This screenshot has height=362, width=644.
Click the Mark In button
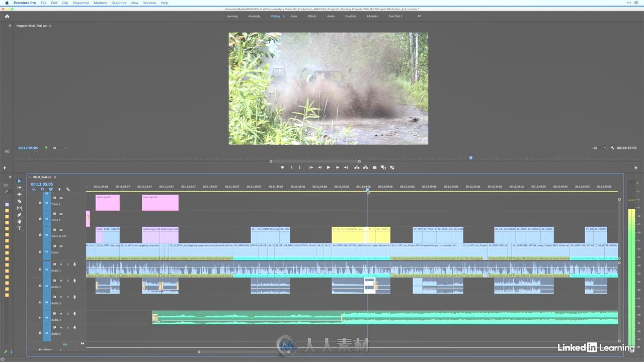291,167
